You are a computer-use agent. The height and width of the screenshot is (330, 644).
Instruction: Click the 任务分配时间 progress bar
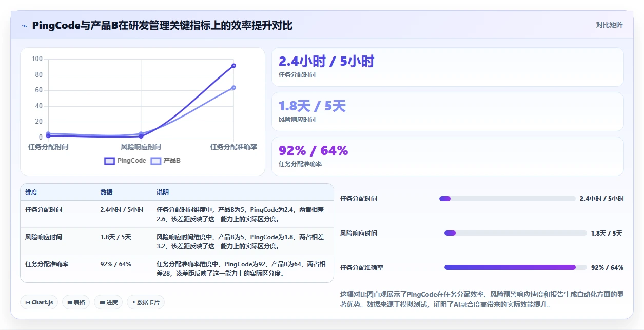coord(507,199)
